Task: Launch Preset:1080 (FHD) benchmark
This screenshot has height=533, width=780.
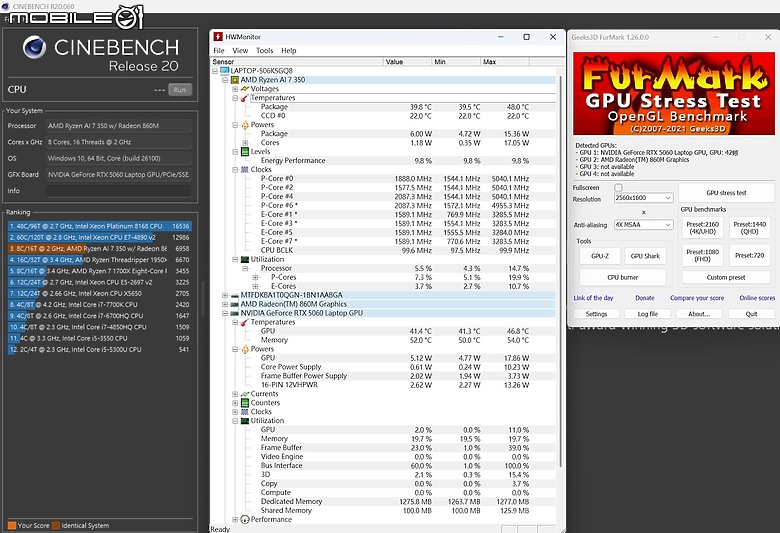Action: [702, 255]
